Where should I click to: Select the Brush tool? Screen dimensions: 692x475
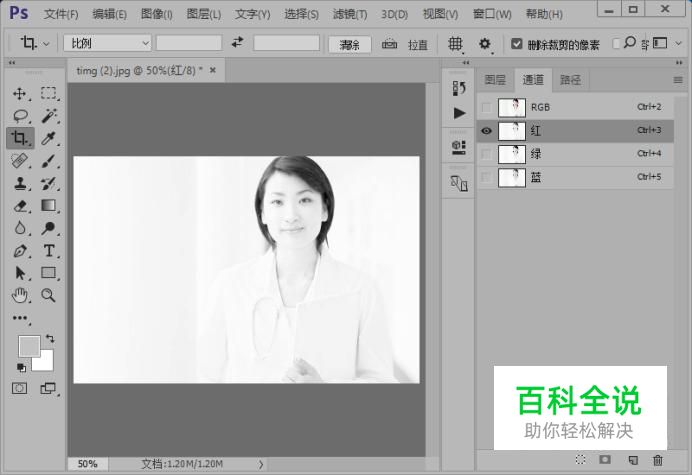click(x=49, y=161)
